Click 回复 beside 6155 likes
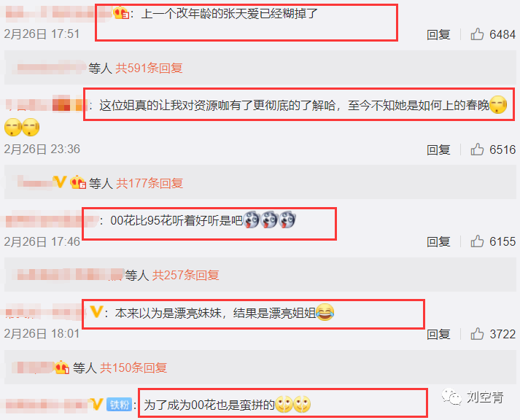The width and height of the screenshot is (520, 420). pyautogui.click(x=438, y=241)
